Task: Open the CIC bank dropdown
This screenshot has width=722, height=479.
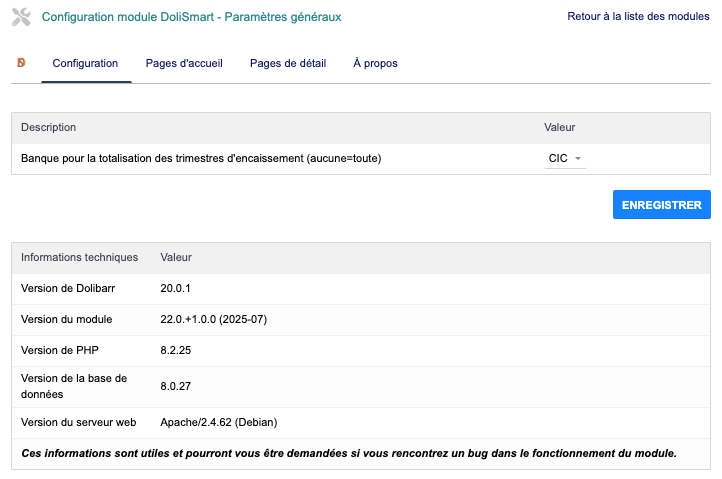Action: click(x=565, y=158)
